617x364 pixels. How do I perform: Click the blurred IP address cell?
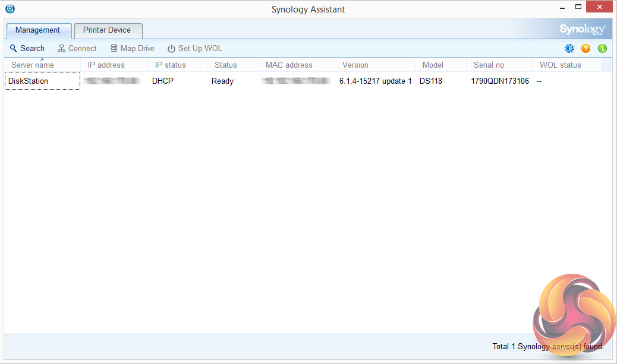point(112,81)
